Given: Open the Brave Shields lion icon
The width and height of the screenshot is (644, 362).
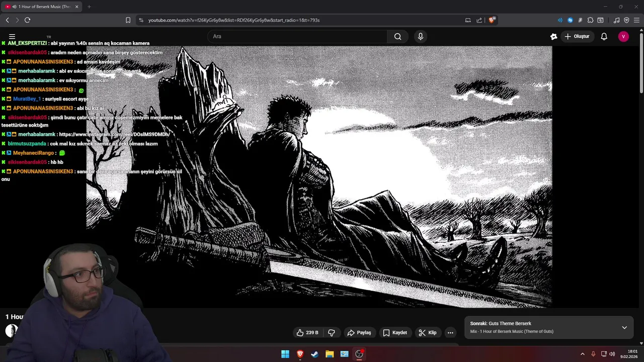Looking at the screenshot, I should point(492,20).
